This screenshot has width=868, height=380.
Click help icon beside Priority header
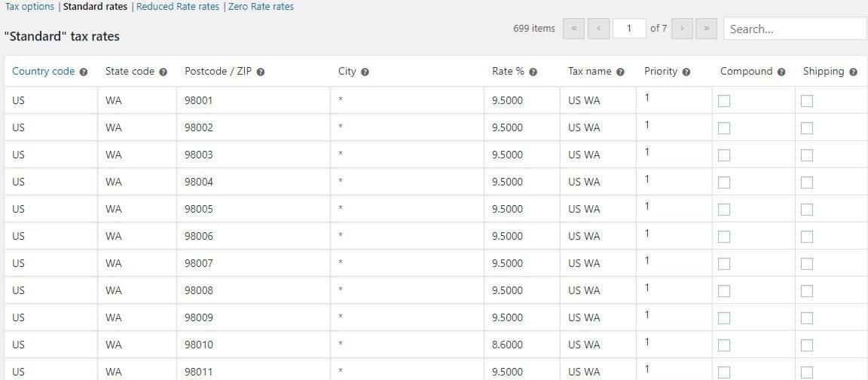(686, 72)
